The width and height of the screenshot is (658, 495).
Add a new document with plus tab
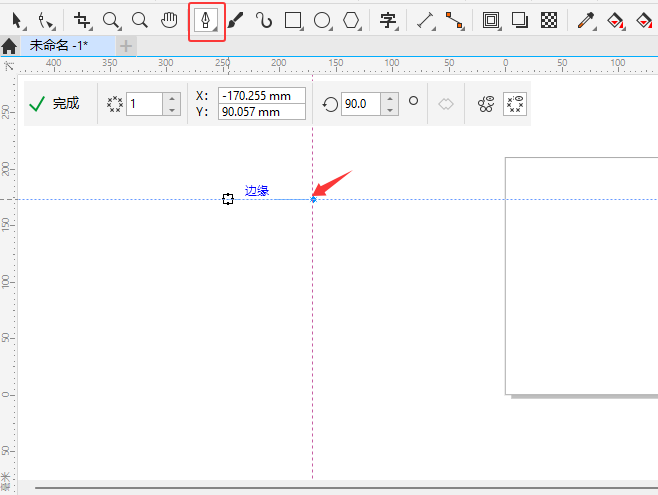click(x=126, y=46)
